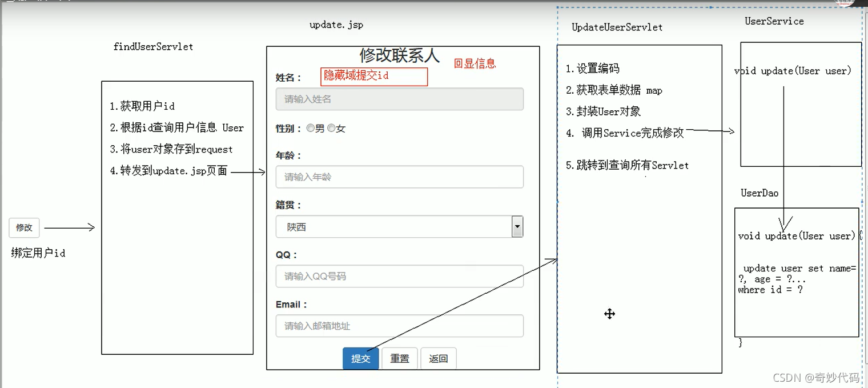Click the 修改 button

pos(24,227)
